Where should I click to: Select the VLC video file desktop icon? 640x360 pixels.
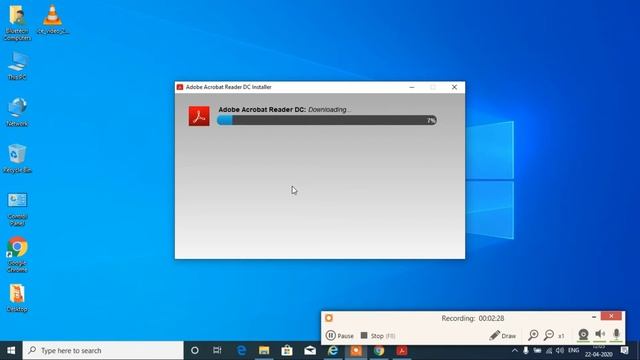pos(53,20)
